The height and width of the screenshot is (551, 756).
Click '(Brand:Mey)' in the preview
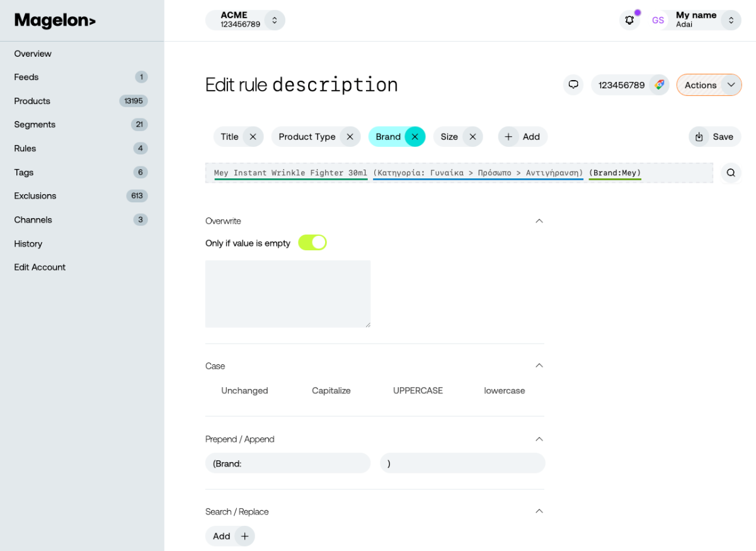pos(615,173)
